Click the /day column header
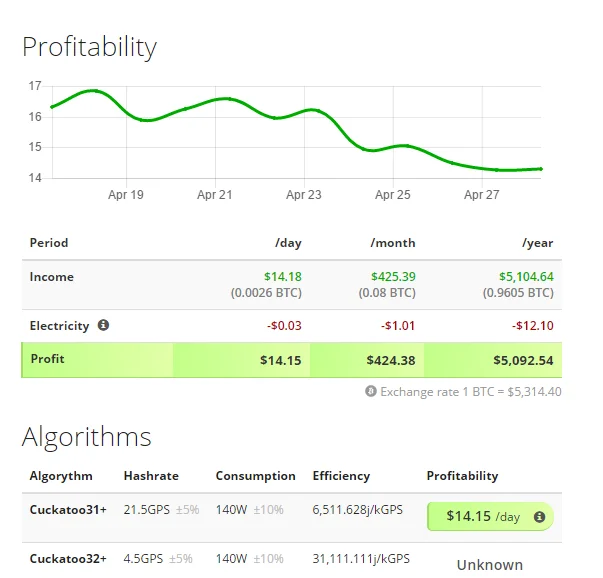The height and width of the screenshot is (578, 603). 288,243
